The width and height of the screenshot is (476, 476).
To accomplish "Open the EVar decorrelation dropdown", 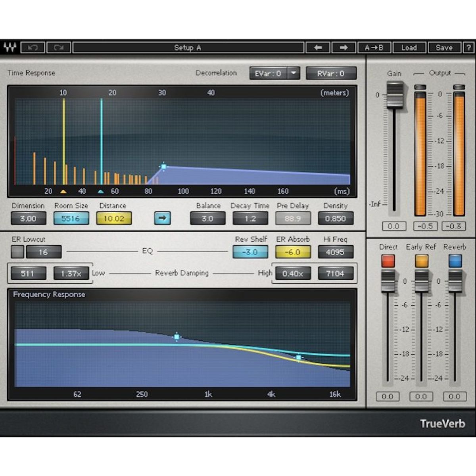I will tap(293, 73).
